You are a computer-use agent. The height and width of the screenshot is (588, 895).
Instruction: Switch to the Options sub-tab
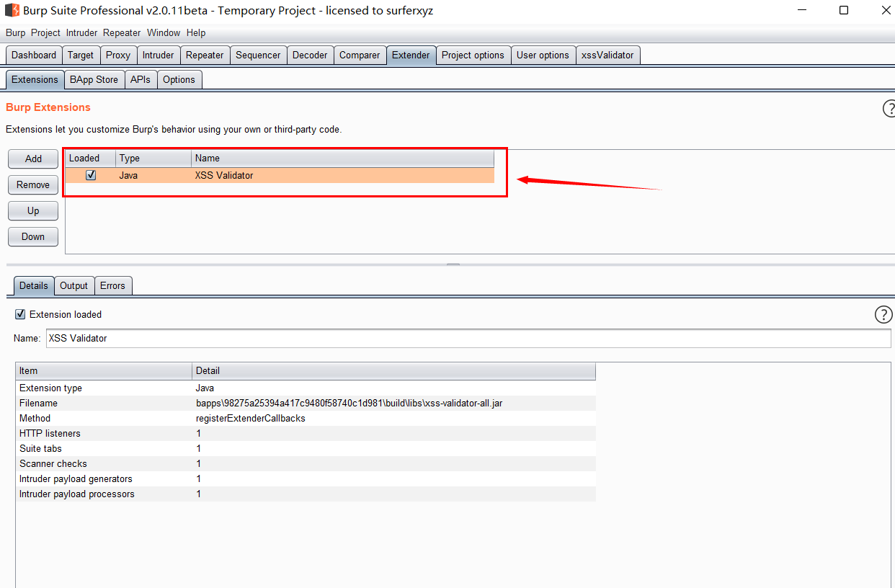point(179,80)
